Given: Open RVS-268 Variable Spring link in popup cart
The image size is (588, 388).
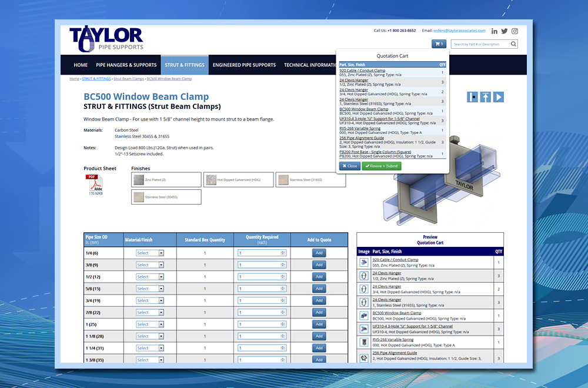Looking at the screenshot, I should [360, 128].
